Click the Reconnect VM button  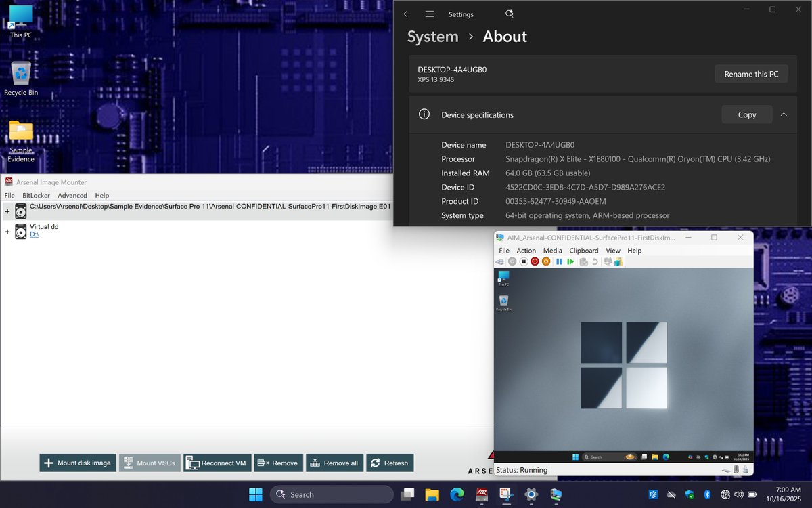[x=217, y=463]
